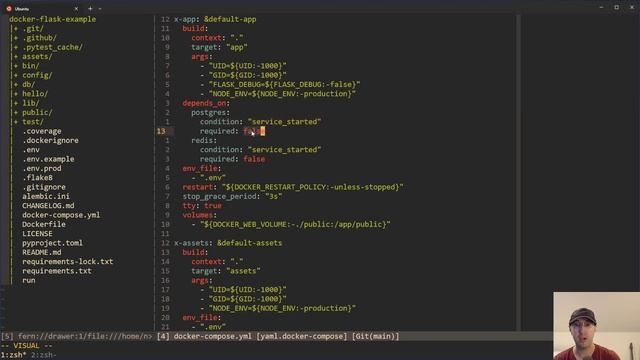This screenshot has width=640, height=360.
Task: Expand the bin/ folder
Action: click(31, 66)
